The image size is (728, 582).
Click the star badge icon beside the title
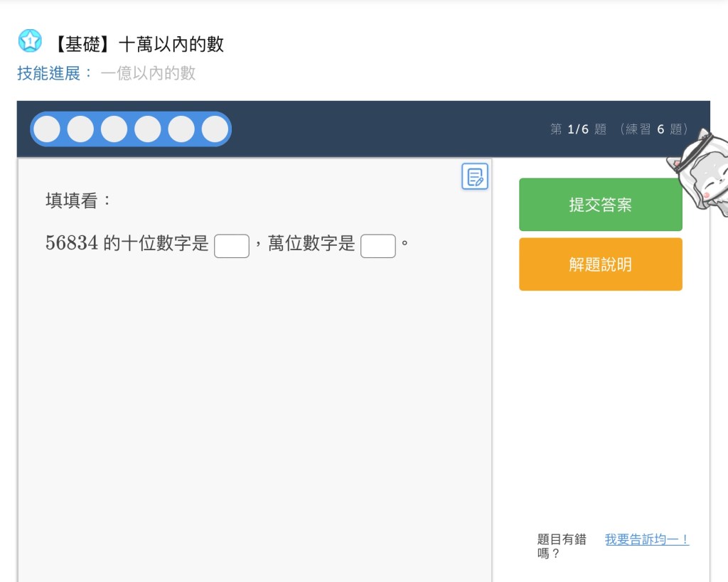pyautogui.click(x=30, y=41)
